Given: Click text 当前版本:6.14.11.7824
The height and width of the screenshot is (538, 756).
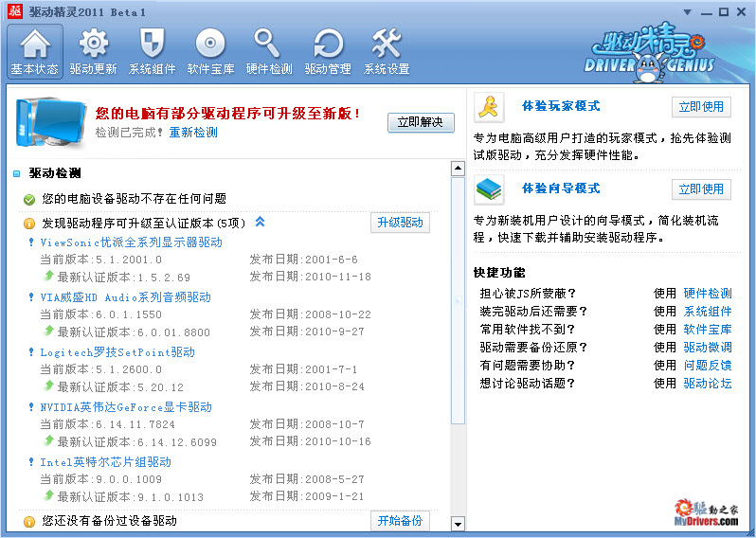Looking at the screenshot, I should (x=107, y=424).
